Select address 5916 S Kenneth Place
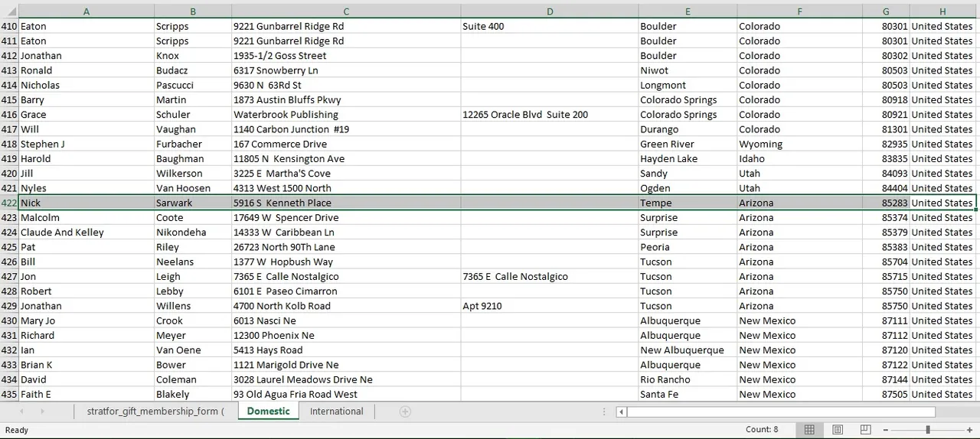The width and height of the screenshot is (980, 439). (x=346, y=203)
